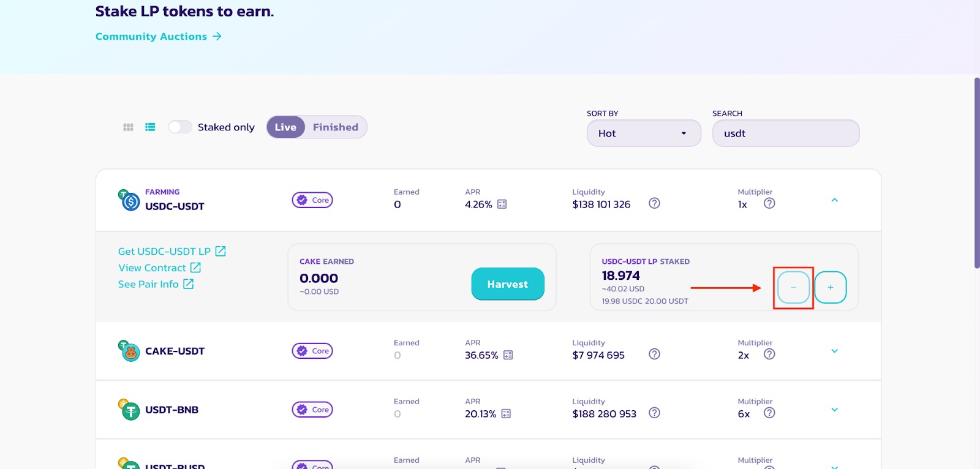Click the CAKE-USDT farm name
The width and height of the screenshot is (980, 469).
click(175, 351)
